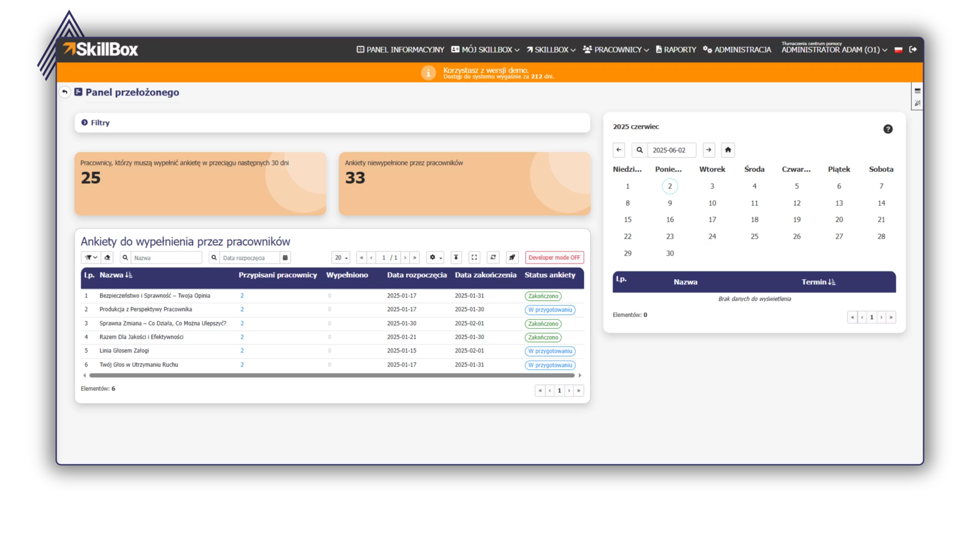Click the magnifier beside Nazwa field

(x=125, y=258)
